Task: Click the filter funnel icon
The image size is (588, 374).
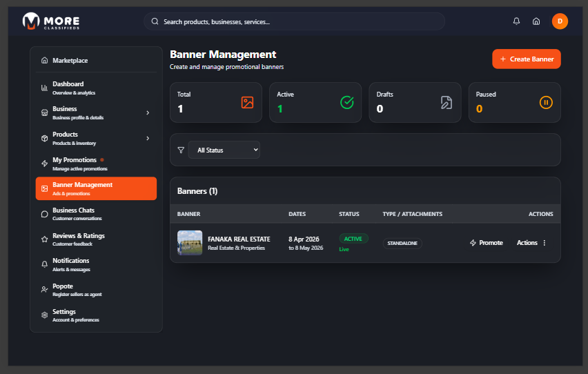Action: point(181,150)
